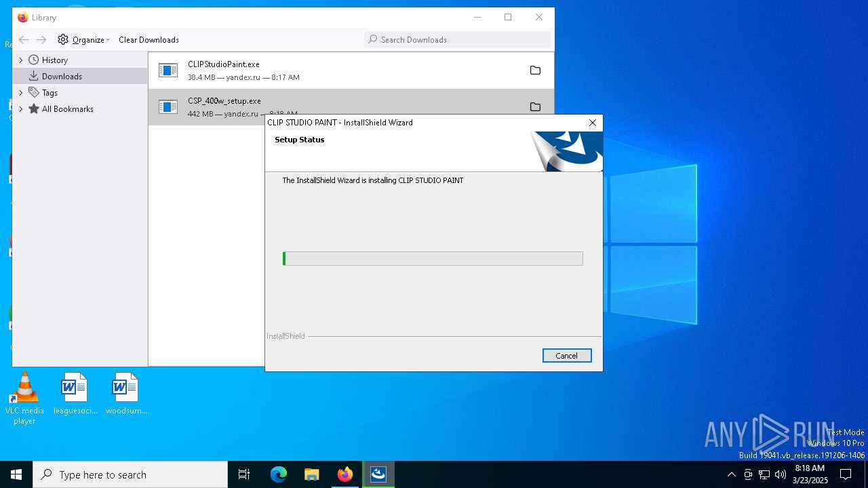Click the taskbar search box
868x488 pixels.
pos(130,474)
